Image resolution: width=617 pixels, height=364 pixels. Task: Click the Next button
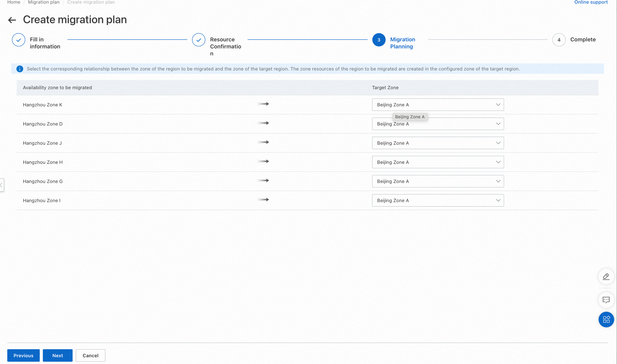pyautogui.click(x=58, y=355)
